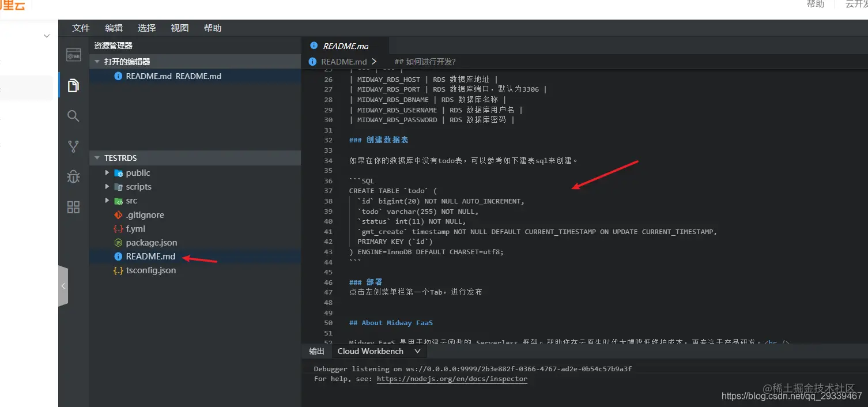
Task: Click 帮助 link in top page header
Action: tap(816, 4)
